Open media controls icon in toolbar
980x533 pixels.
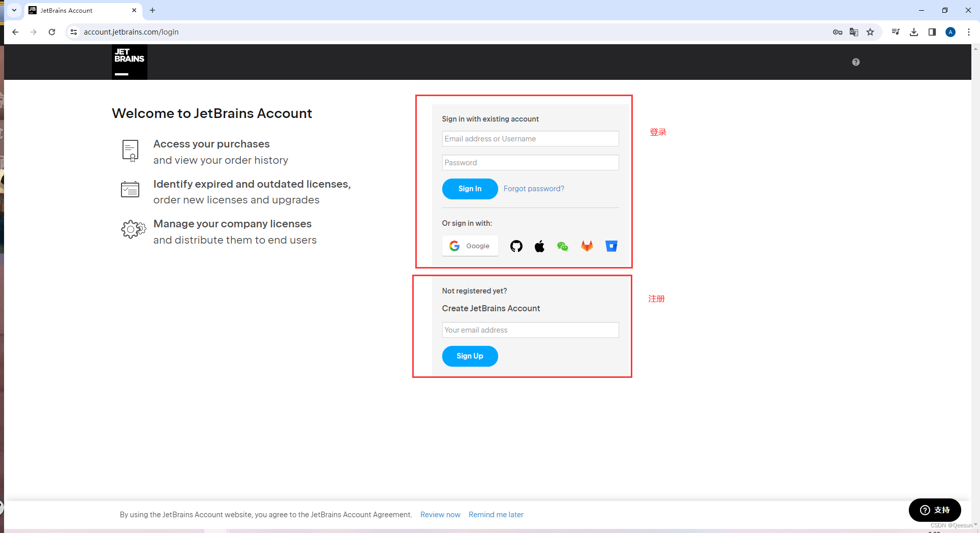click(x=896, y=32)
